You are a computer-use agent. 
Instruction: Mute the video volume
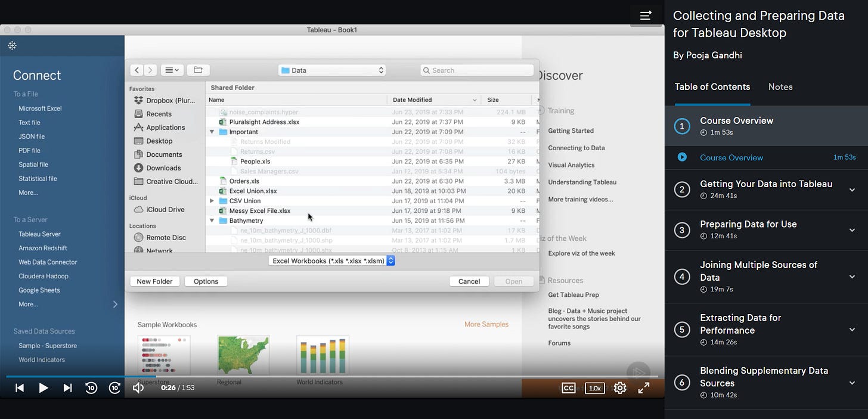[138, 388]
